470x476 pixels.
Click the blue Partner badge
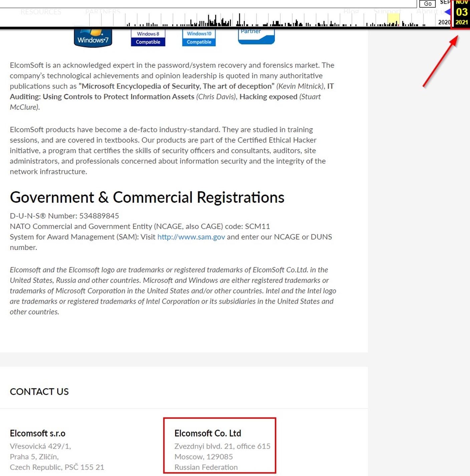[256, 36]
